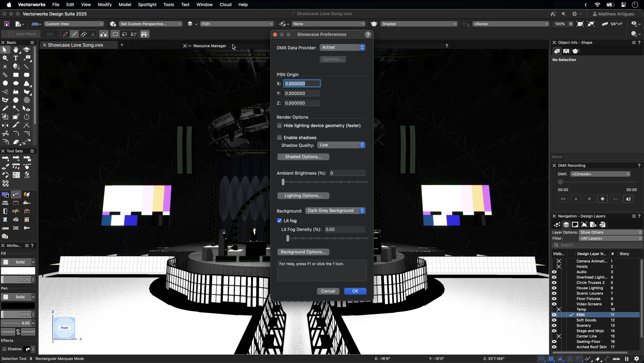Open the Lasso marquee mode
Viewport: 644px width, 363px height.
124,34
